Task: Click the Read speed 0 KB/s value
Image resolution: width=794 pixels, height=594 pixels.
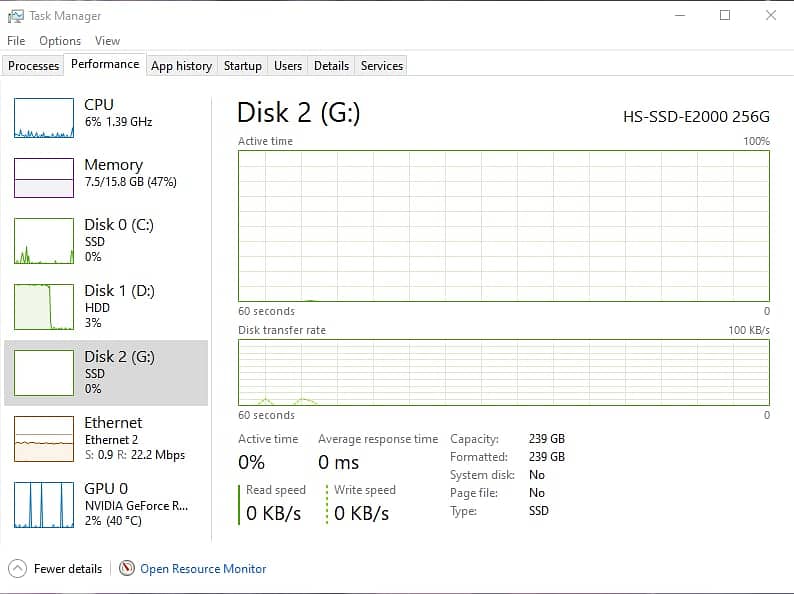Action: coord(273,513)
